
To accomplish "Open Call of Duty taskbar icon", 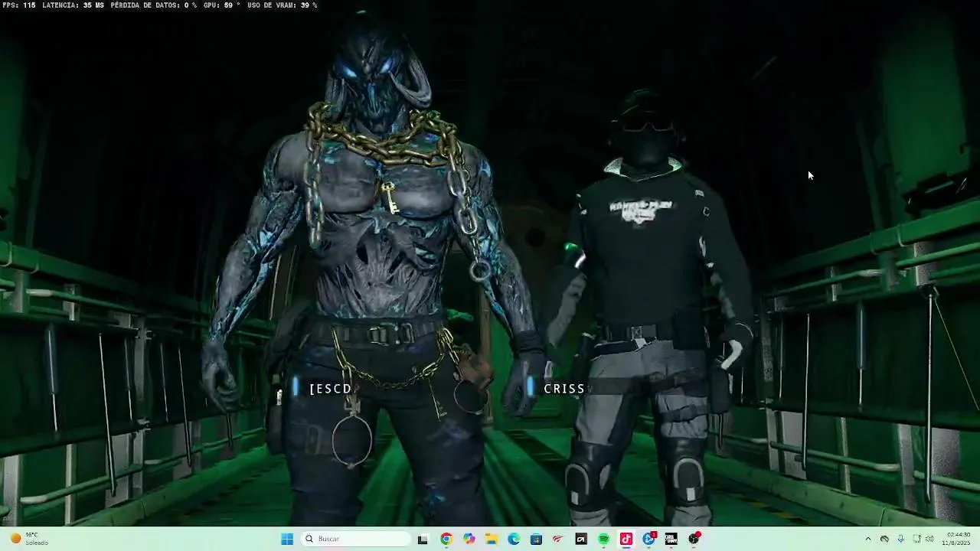I will click(x=671, y=539).
